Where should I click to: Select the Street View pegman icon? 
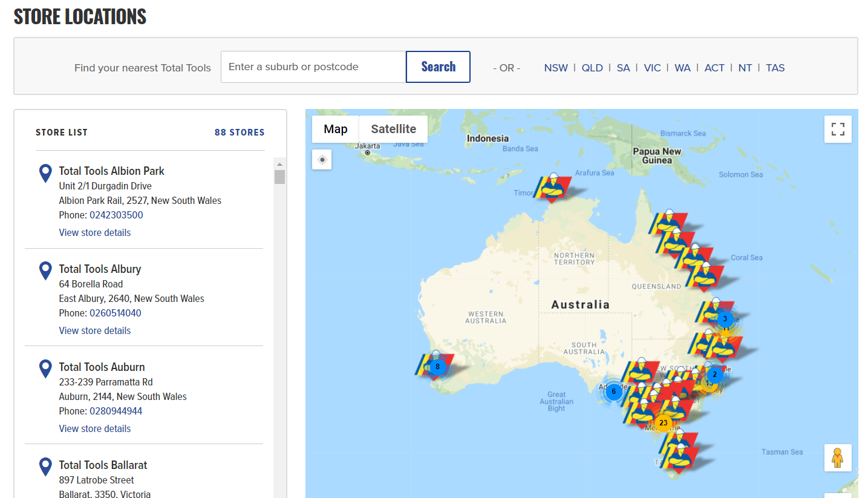pos(838,457)
